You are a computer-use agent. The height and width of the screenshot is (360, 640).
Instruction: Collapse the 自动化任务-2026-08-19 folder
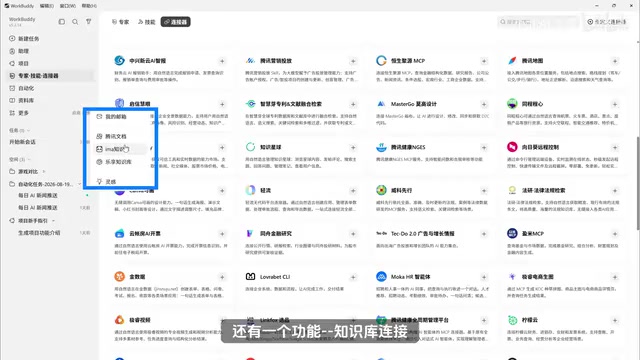(x=79, y=184)
